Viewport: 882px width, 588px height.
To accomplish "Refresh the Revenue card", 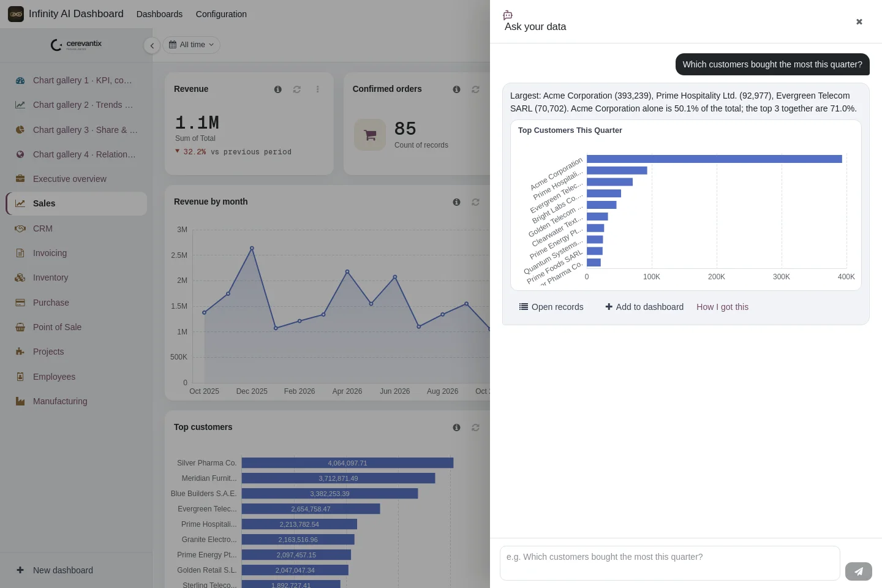I will [x=297, y=89].
